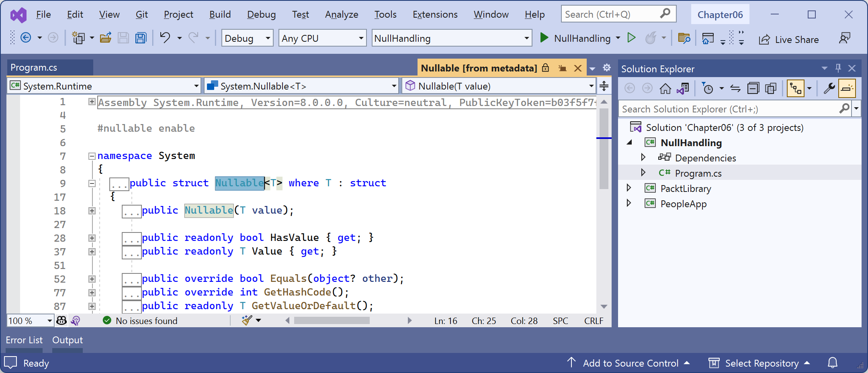This screenshot has width=868, height=373.
Task: Click the Undo arrow icon
Action: coord(165,38)
